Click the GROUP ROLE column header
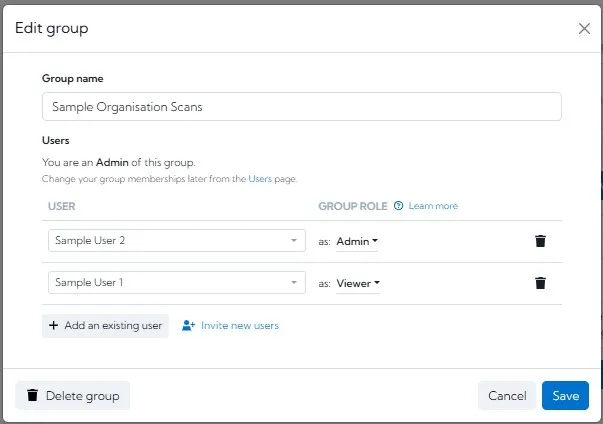 (353, 206)
